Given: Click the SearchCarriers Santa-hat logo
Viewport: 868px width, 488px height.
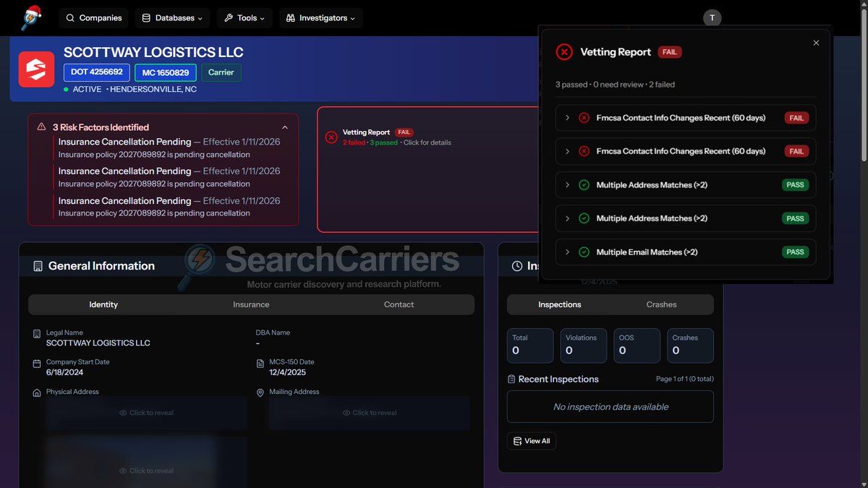Looking at the screenshot, I should pyautogui.click(x=30, y=17).
